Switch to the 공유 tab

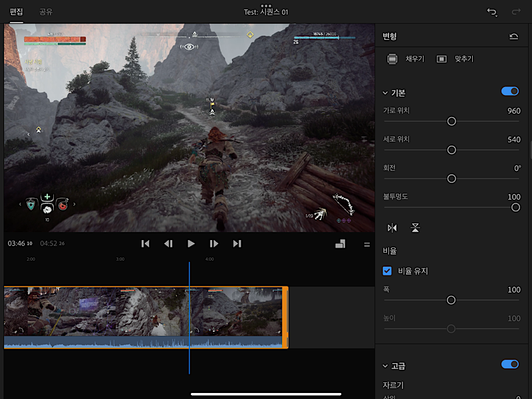click(46, 12)
